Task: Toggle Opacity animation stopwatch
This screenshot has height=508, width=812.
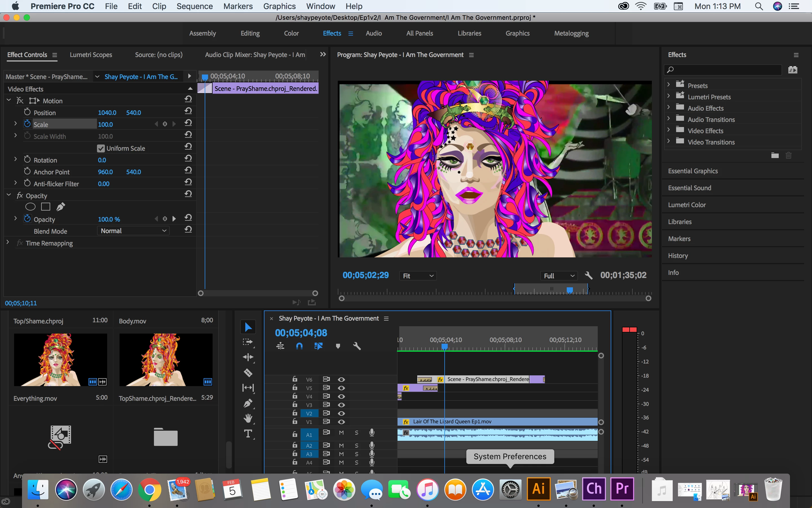Action: tap(27, 218)
